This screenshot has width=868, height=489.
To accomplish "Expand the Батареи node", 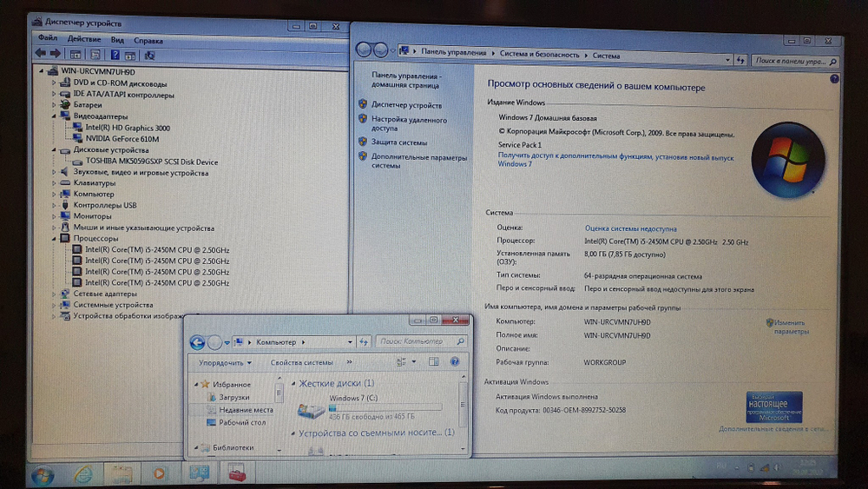I will coord(54,105).
